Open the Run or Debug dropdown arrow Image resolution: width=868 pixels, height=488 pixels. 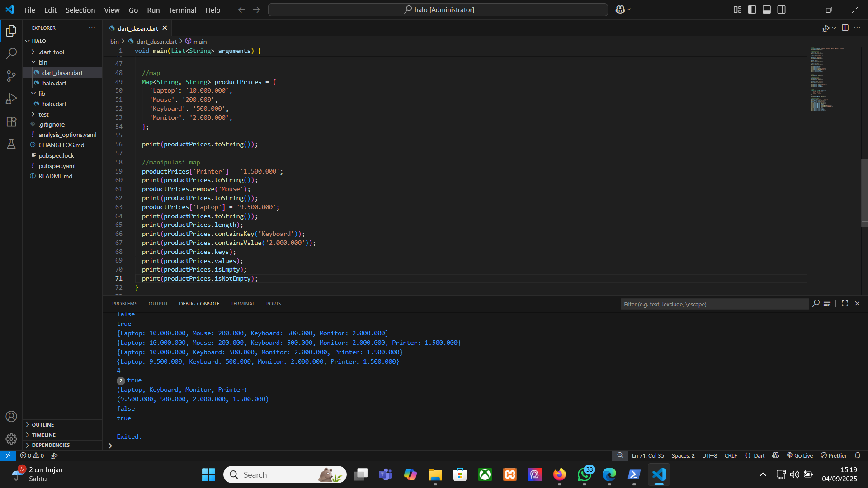point(834,28)
